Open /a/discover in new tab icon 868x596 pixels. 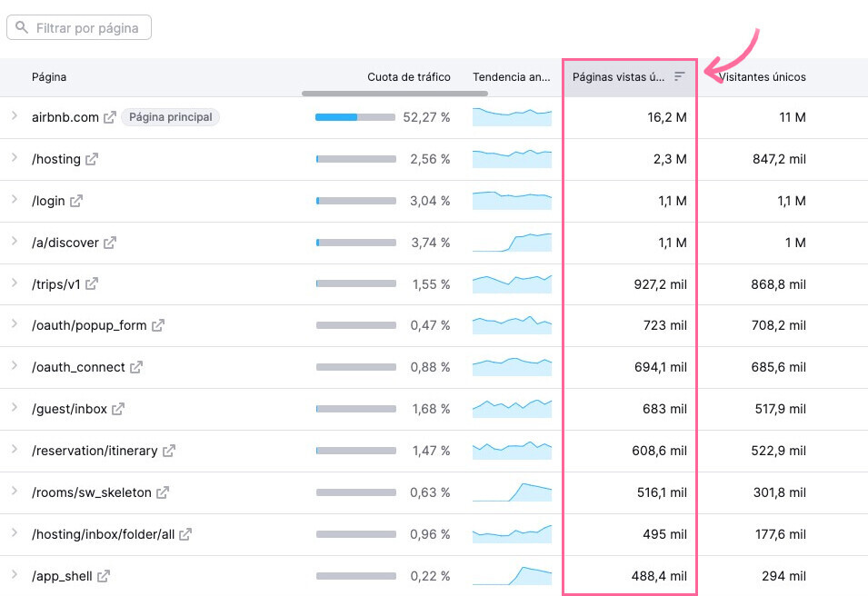tap(110, 243)
